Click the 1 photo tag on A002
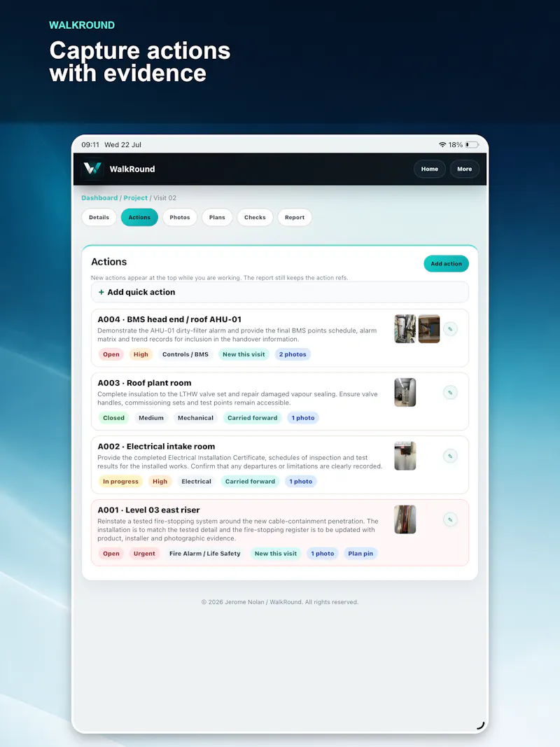560x747 pixels. 301,481
